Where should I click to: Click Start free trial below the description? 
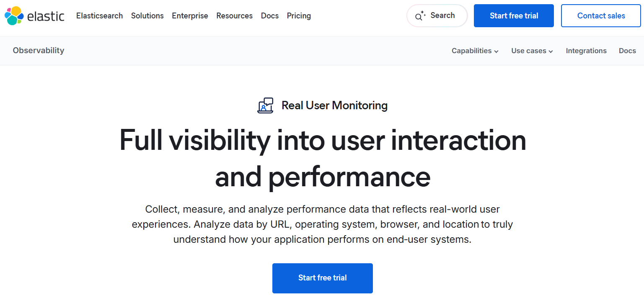click(x=322, y=278)
